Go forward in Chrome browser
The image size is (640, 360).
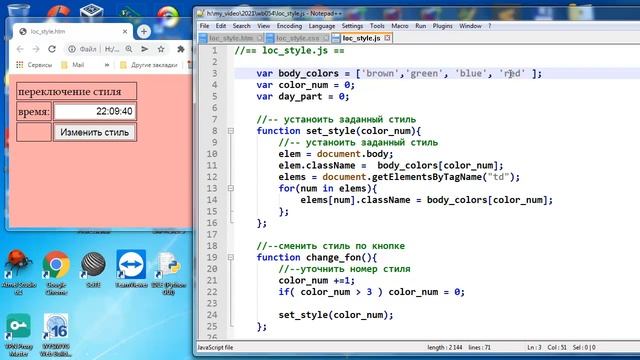(x=36, y=49)
